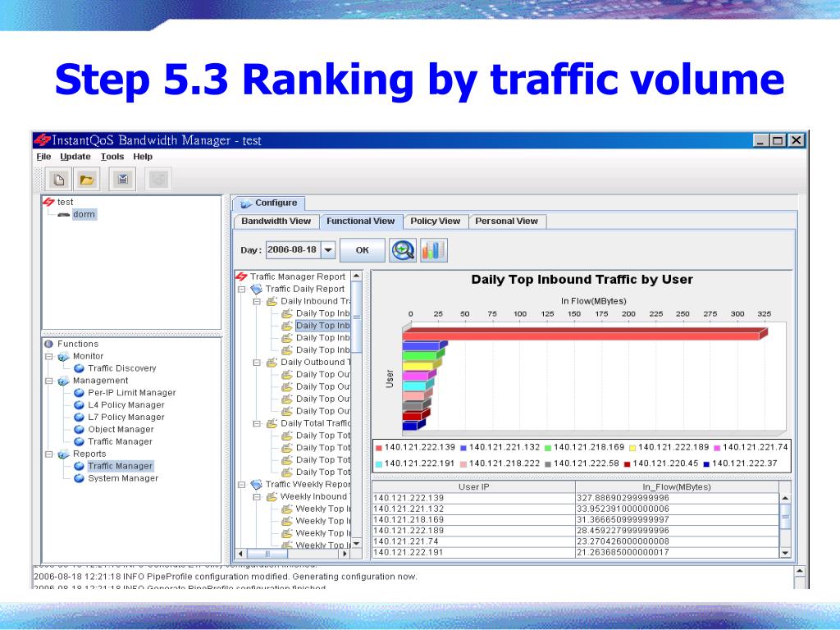Click the Traffic Manager icon under Management
The width and height of the screenshot is (840, 630).
tap(79, 441)
